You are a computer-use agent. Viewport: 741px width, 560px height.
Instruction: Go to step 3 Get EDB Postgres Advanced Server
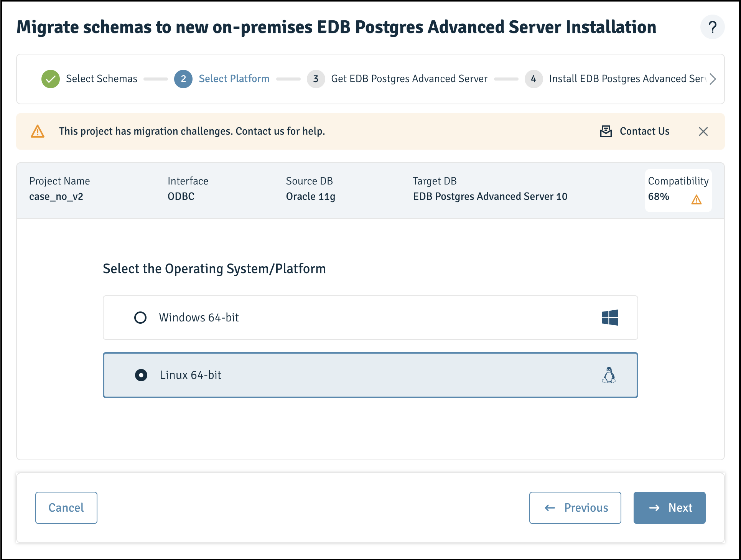coord(397,79)
